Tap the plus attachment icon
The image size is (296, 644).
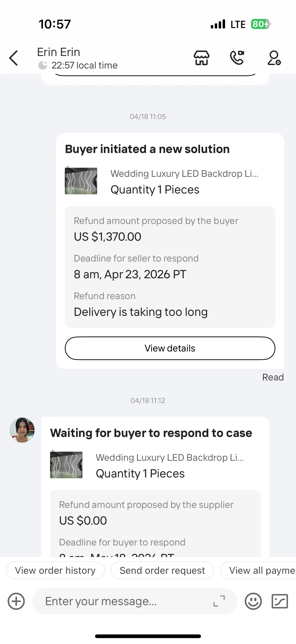(16, 601)
